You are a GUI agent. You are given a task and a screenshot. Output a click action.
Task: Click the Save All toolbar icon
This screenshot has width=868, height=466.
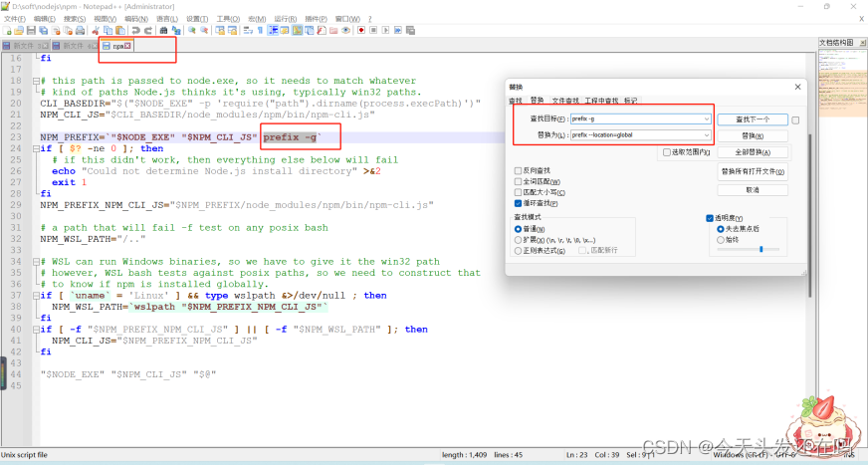click(x=43, y=31)
